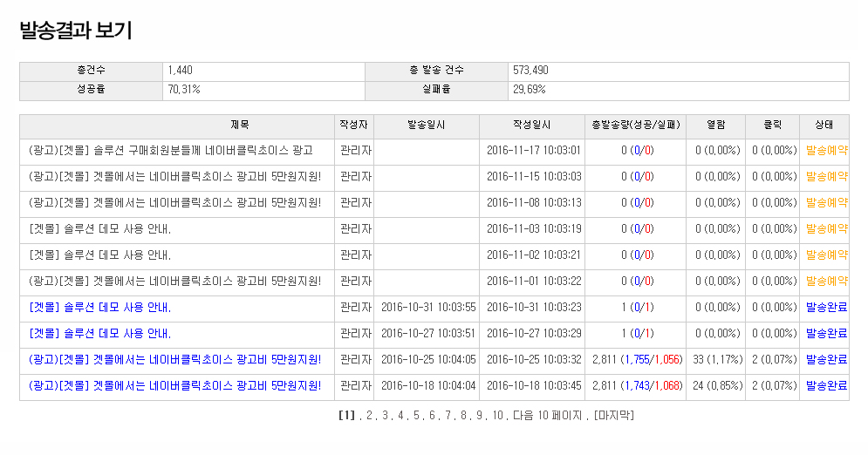Select current page number [1]
The height and width of the screenshot is (455, 868).
click(x=346, y=415)
